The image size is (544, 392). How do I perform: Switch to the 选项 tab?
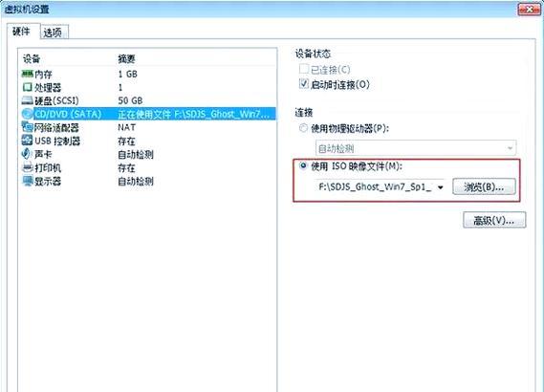point(54,33)
